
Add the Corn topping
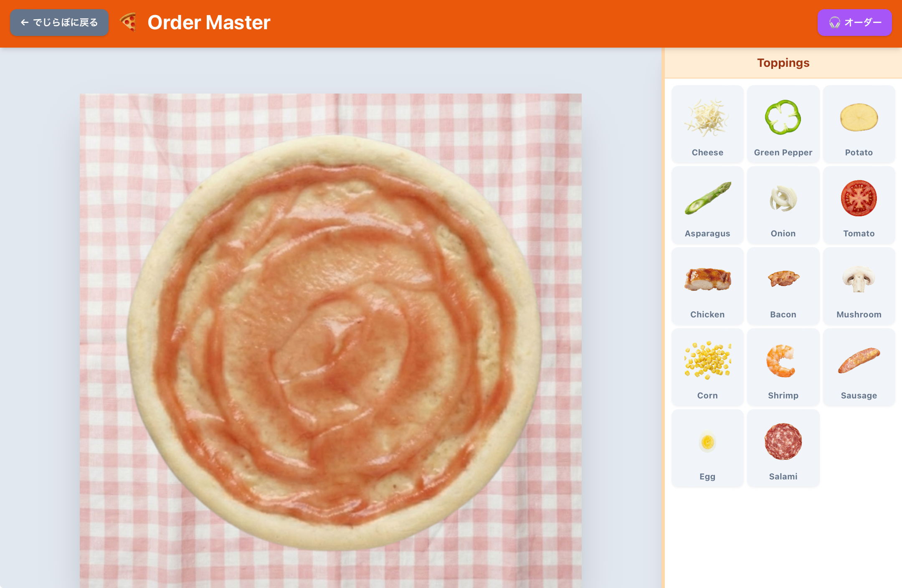707,367
